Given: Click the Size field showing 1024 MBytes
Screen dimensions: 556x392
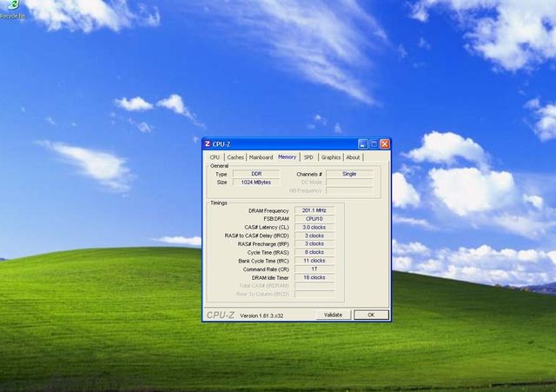Looking at the screenshot, I should pyautogui.click(x=256, y=183).
